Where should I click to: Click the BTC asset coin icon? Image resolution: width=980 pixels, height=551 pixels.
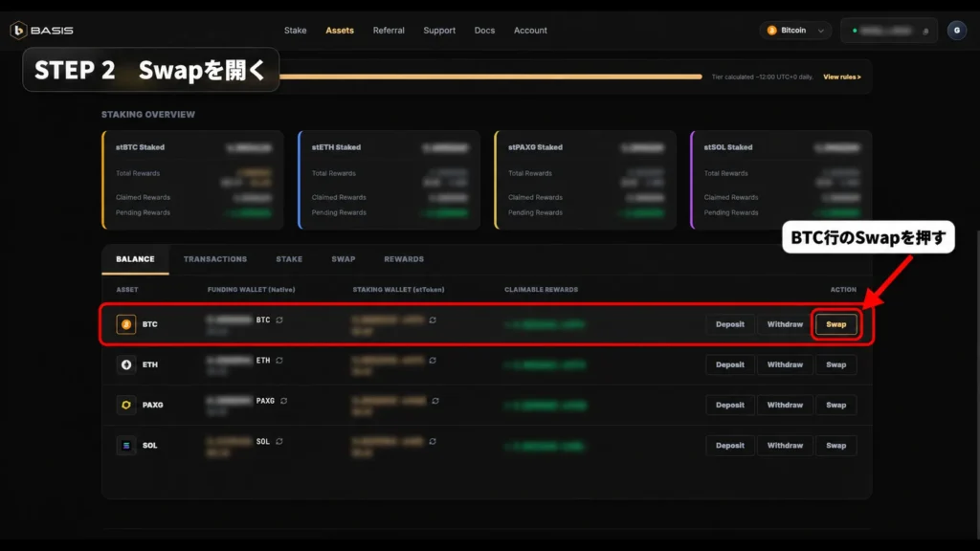126,324
